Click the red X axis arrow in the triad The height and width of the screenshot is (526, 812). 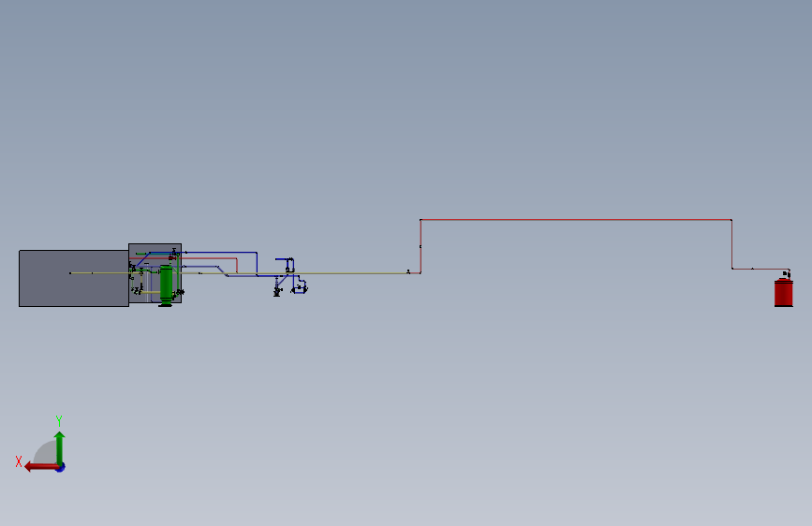(41, 467)
